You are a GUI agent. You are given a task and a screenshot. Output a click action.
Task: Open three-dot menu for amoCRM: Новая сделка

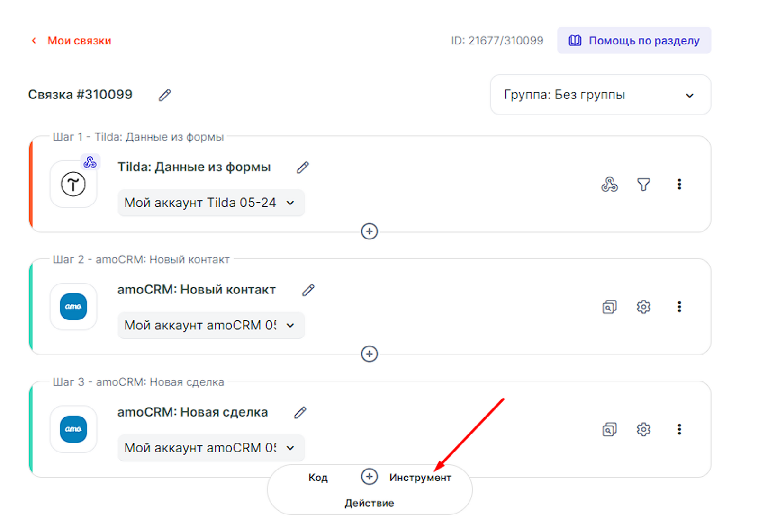pyautogui.click(x=679, y=429)
